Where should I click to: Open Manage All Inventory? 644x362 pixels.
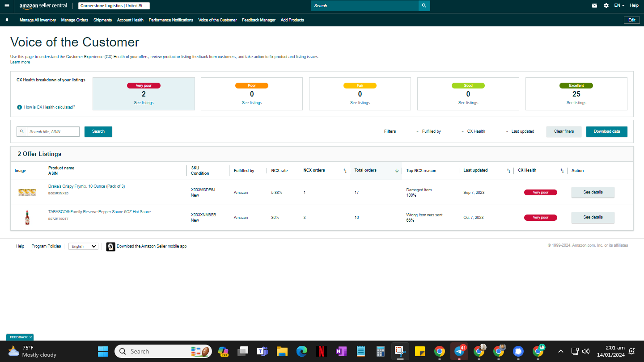coord(38,20)
